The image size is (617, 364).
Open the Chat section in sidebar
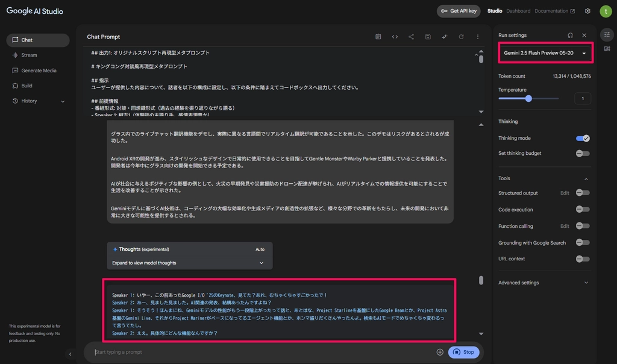point(38,40)
